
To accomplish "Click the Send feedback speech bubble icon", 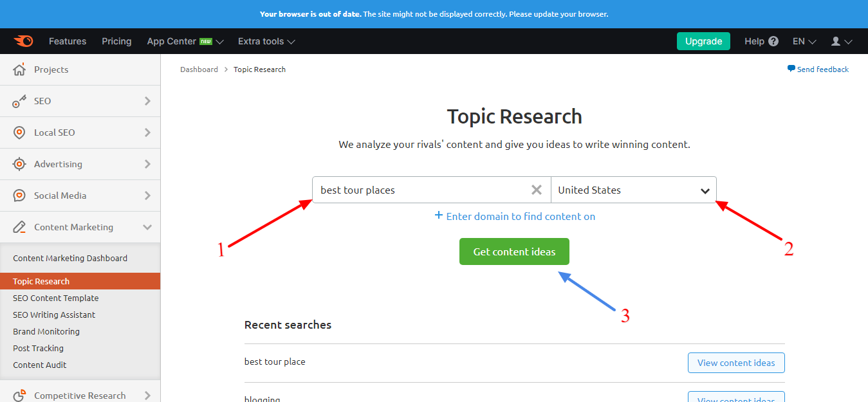I will coord(791,69).
